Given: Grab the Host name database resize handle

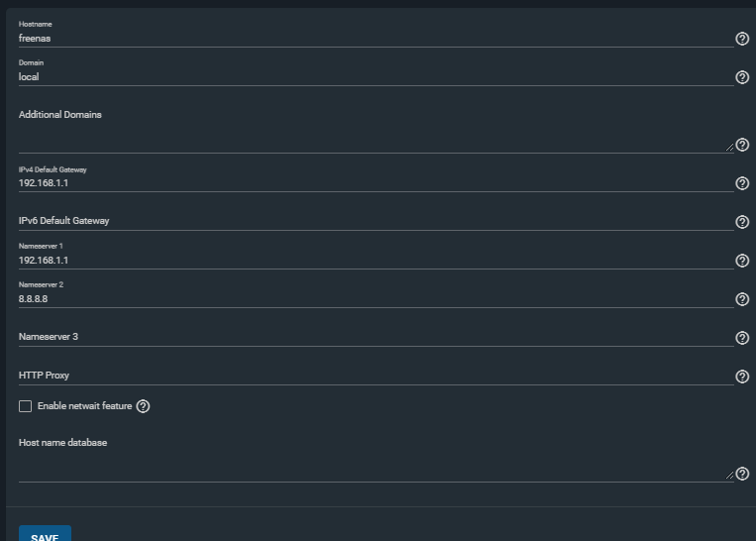Looking at the screenshot, I should point(729,476).
